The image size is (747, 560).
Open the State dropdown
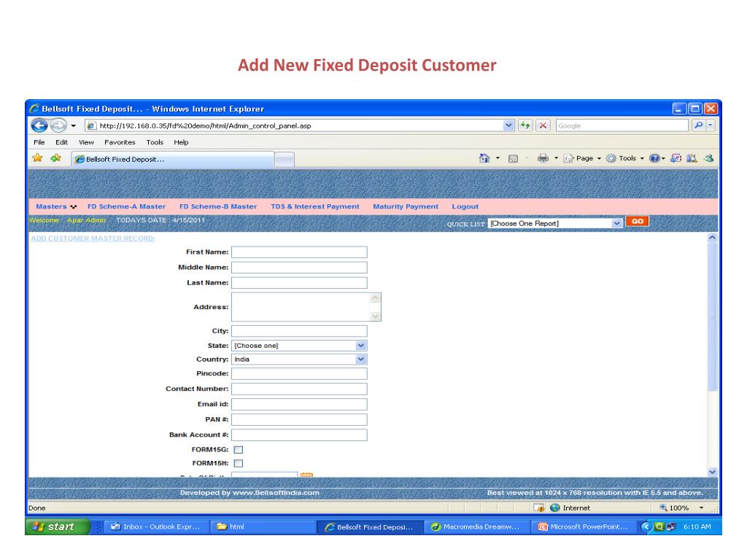[299, 346]
